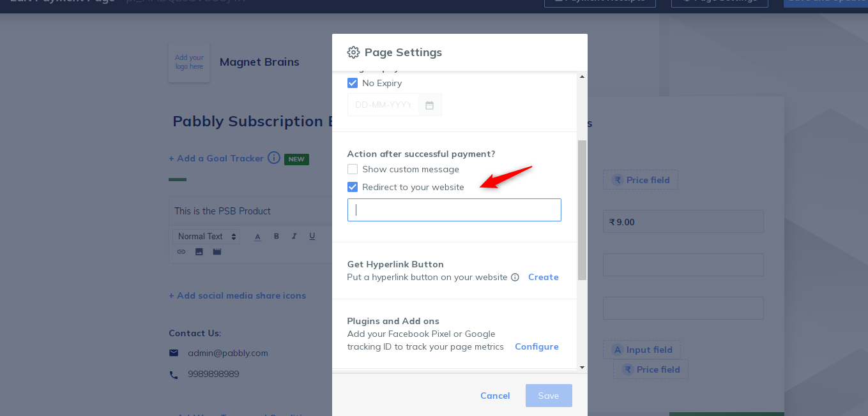Screen dimensions: 868x416
Task: Click the email envelope icon
Action: pos(174,353)
